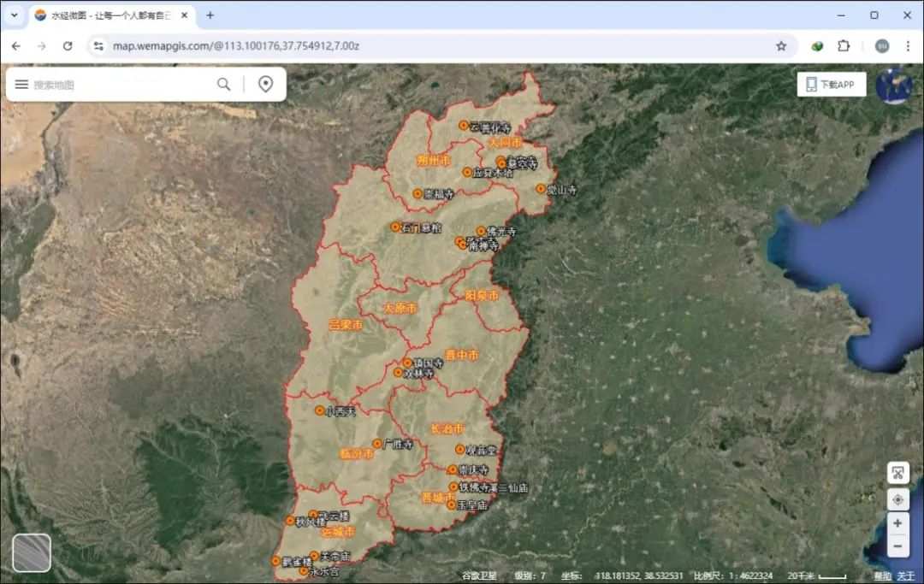Viewport: 924px width, 584px height.
Task: Click the 双林寺 orange marker
Action: point(399,373)
